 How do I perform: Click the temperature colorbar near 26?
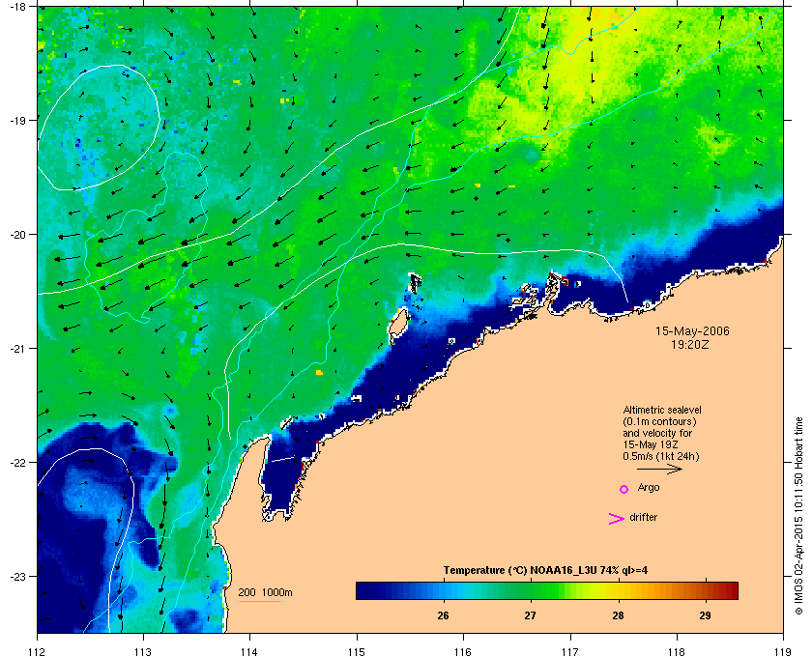443,590
